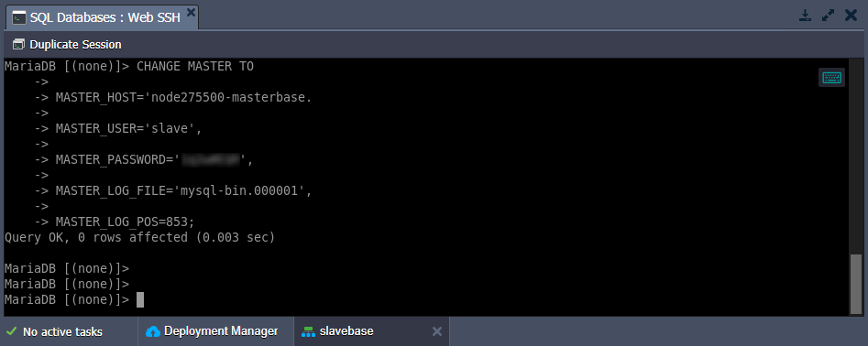Viewport: 868px width, 346px height.
Task: Click the slavebase environment topology icon
Action: [x=307, y=331]
